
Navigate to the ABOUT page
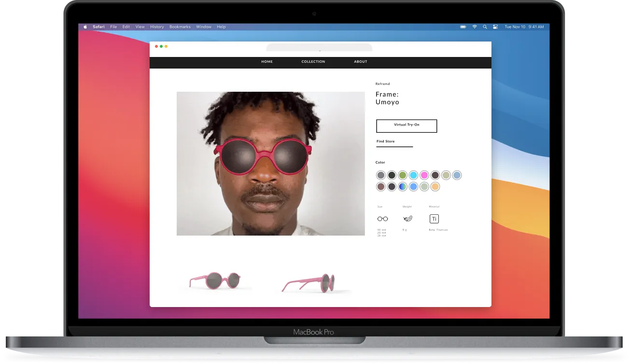pyautogui.click(x=361, y=62)
